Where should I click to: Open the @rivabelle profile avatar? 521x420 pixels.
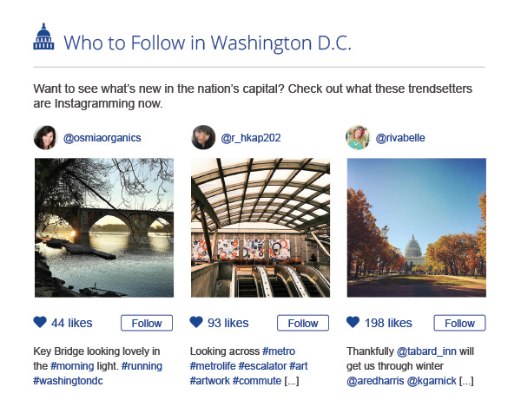tap(358, 137)
